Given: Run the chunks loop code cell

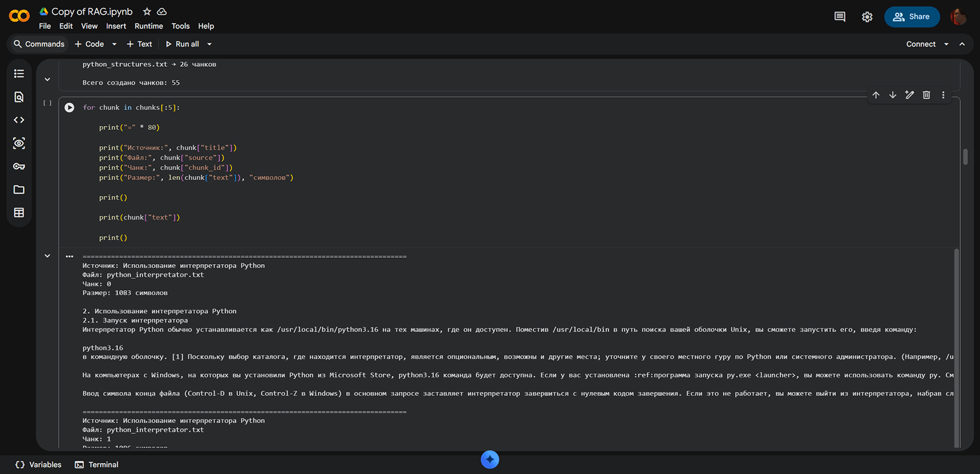Looking at the screenshot, I should [69, 108].
